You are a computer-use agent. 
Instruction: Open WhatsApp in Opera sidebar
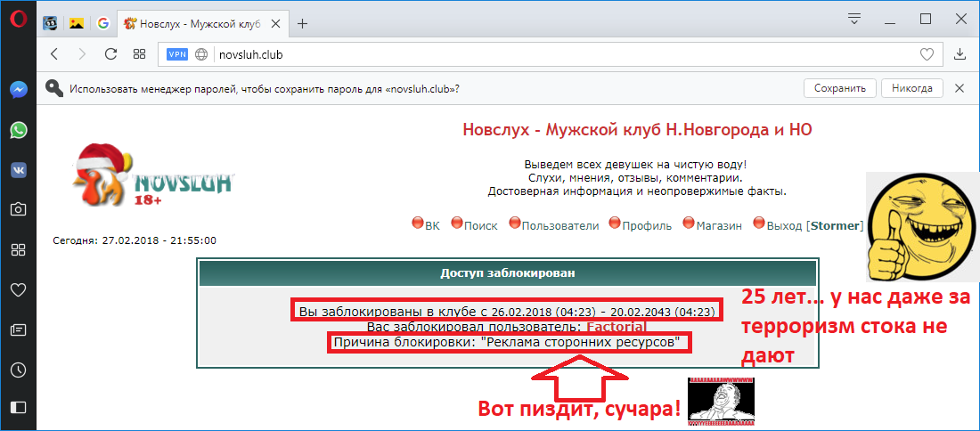pyautogui.click(x=18, y=130)
